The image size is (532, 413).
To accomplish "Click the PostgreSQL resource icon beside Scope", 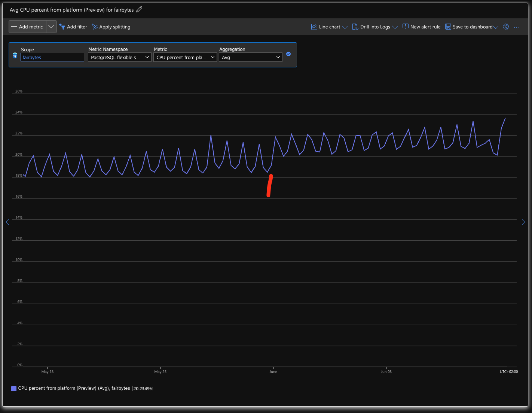I will 15,55.
